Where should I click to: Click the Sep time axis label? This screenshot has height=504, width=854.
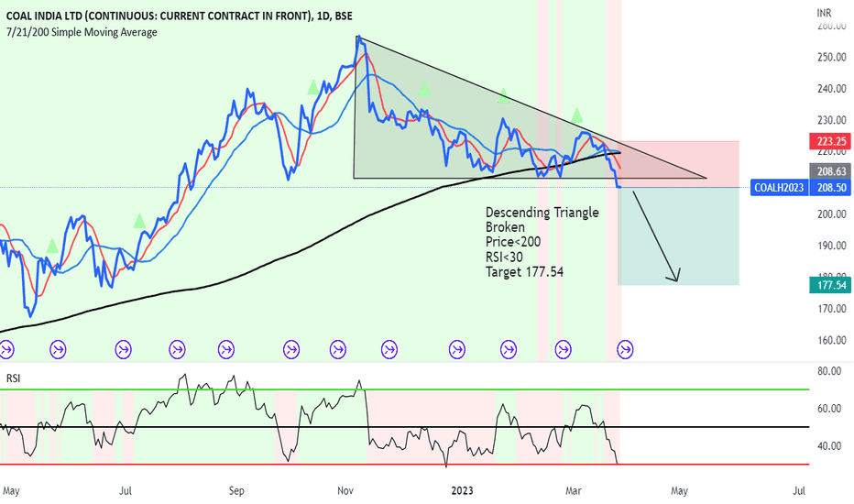click(236, 491)
